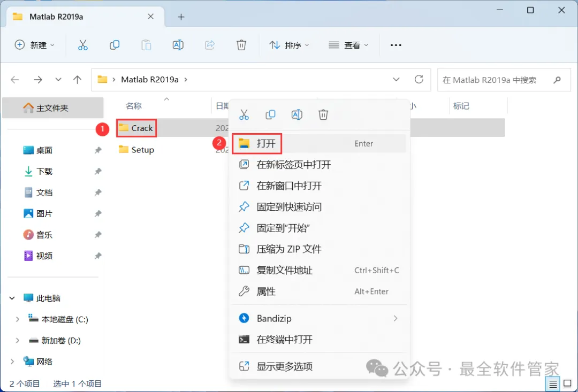Open 主文件夹 in sidebar
This screenshot has height=392, width=578.
52,108
